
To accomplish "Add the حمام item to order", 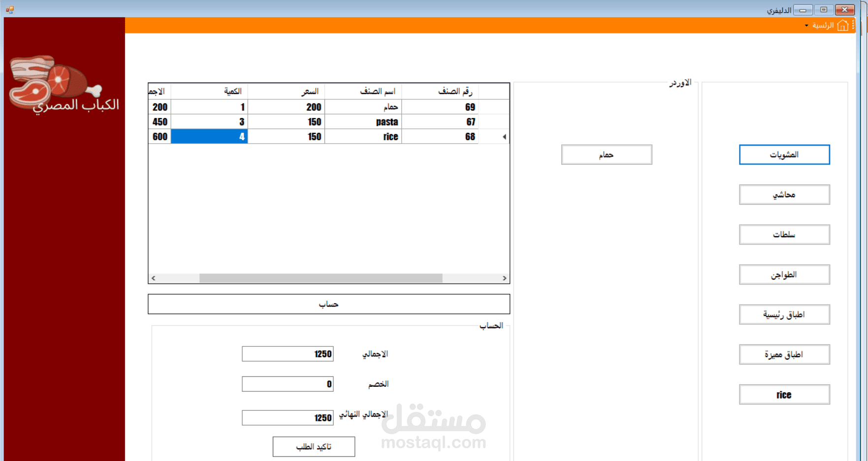I will 607,154.
